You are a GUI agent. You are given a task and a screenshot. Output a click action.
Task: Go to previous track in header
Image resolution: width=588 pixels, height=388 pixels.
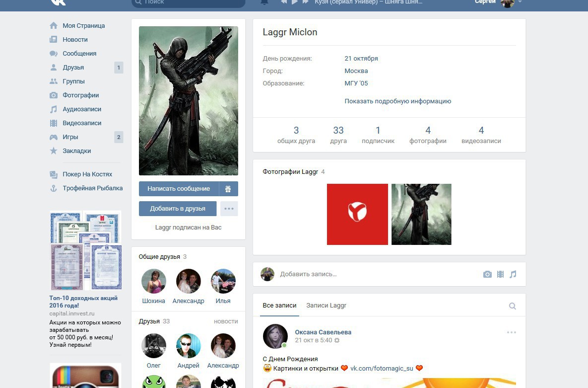coord(284,2)
